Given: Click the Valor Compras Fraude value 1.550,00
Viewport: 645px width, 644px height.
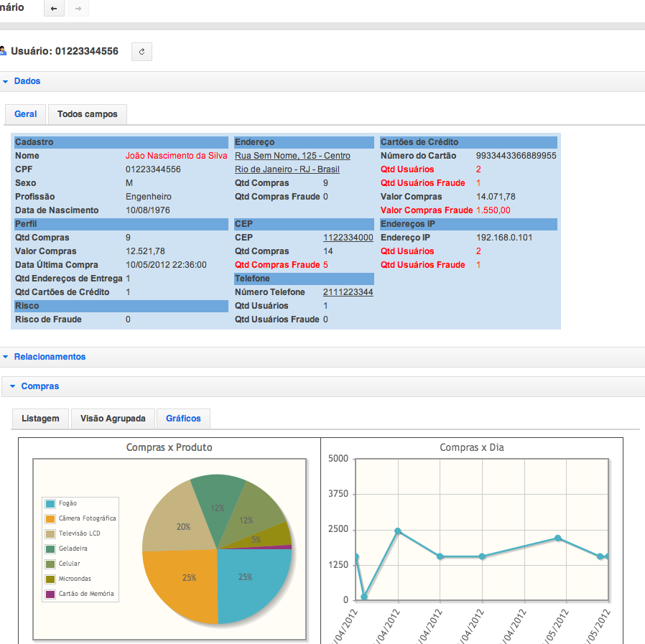Looking at the screenshot, I should click(493, 210).
